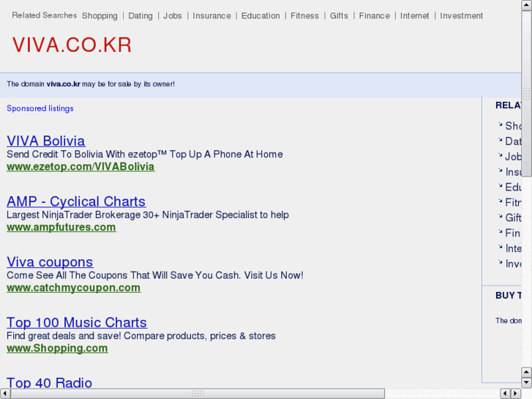
Task: Click the sidebar Gifts link
Action: click(513, 217)
